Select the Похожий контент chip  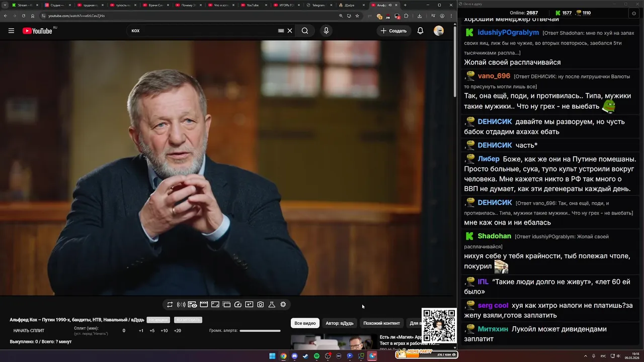coord(381,323)
